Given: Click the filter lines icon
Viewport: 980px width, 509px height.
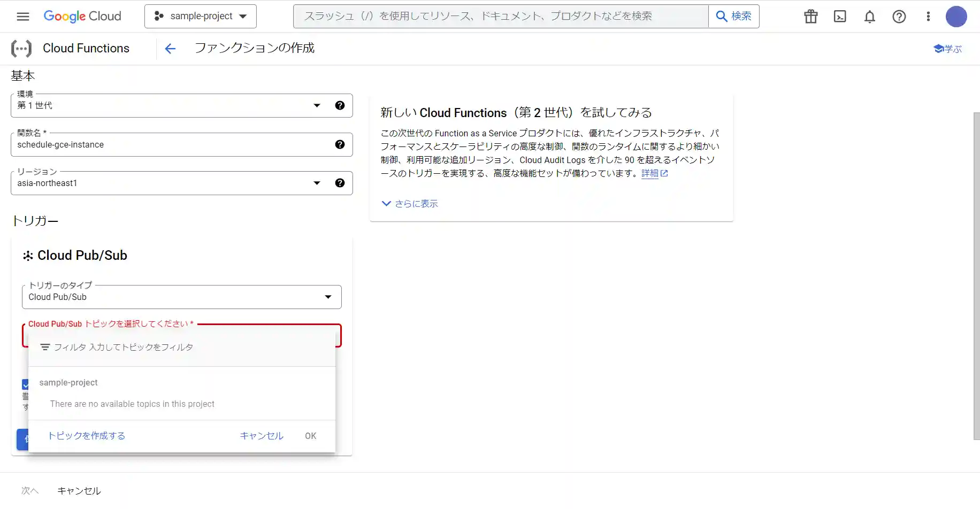Looking at the screenshot, I should click(x=45, y=348).
